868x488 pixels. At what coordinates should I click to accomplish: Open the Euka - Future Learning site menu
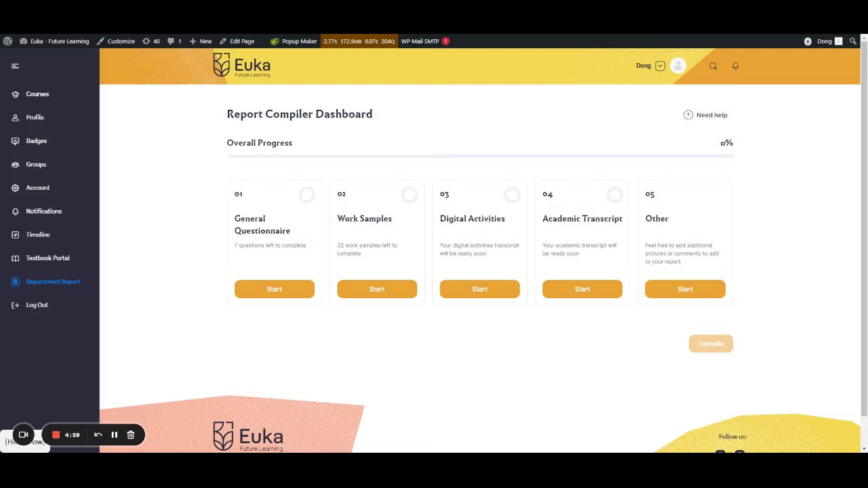[x=54, y=41]
